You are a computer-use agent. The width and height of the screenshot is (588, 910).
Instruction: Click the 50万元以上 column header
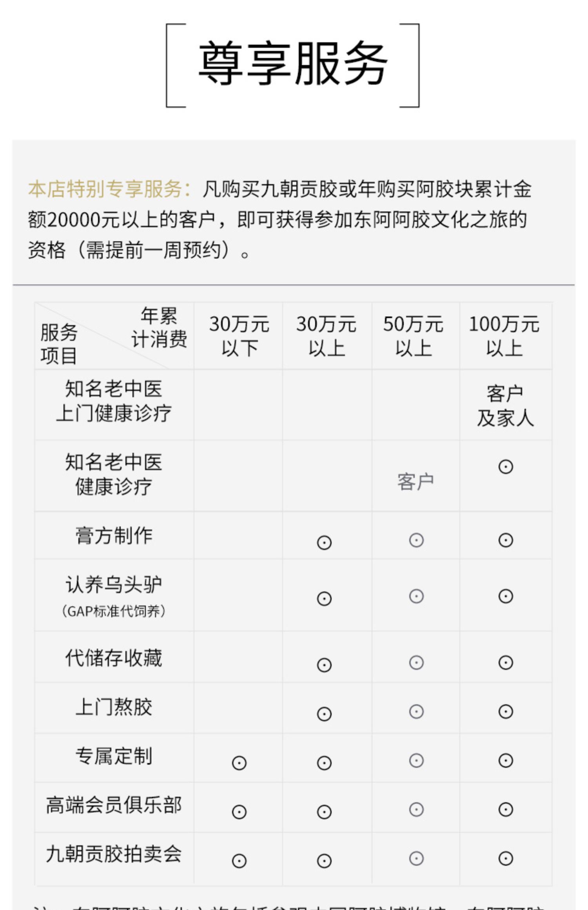click(x=413, y=336)
